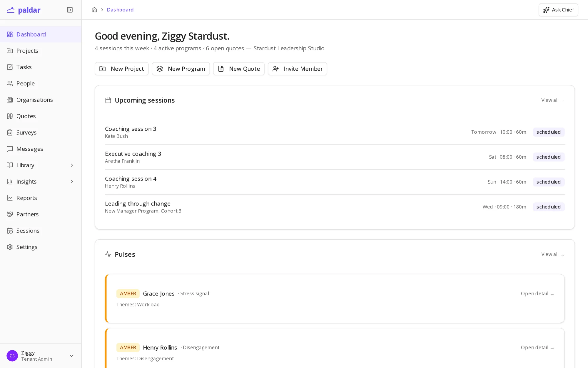Click the Dashboard breadcrumb link
Screen dimensions: 588x368
(120, 10)
